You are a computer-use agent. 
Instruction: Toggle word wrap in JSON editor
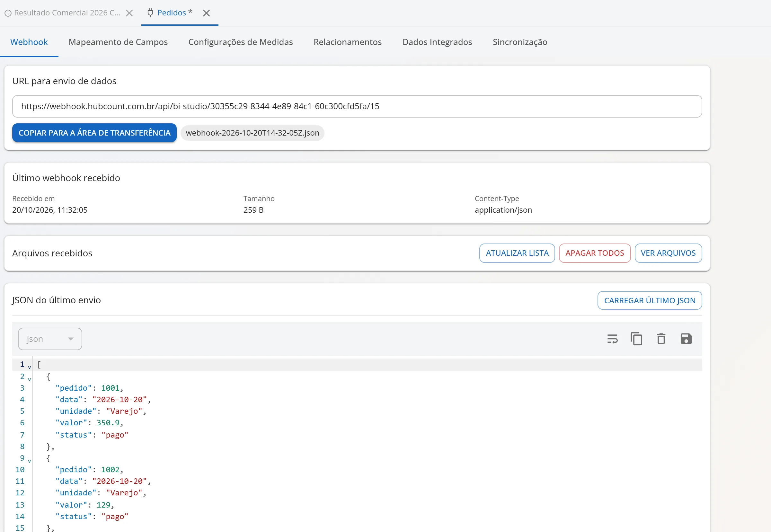(612, 339)
